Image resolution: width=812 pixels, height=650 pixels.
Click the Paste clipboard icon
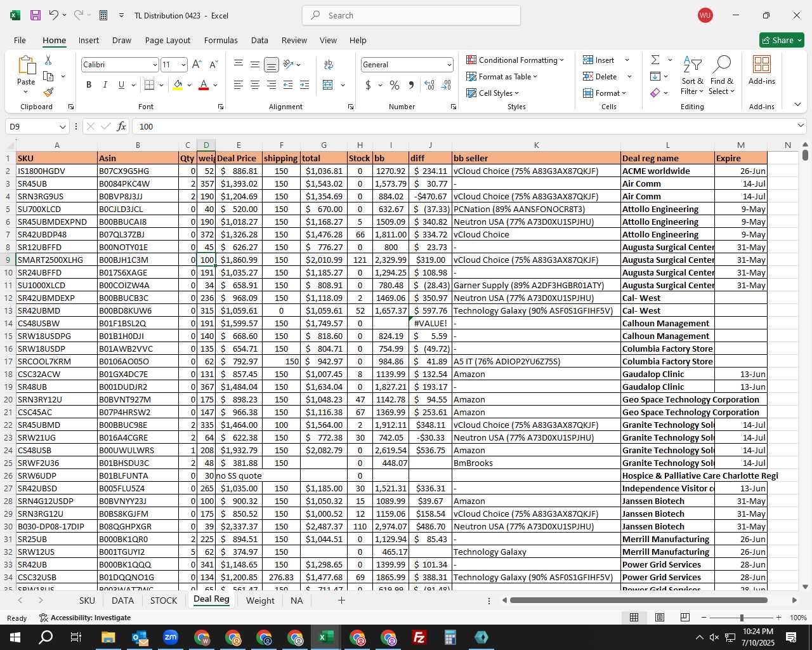26,65
